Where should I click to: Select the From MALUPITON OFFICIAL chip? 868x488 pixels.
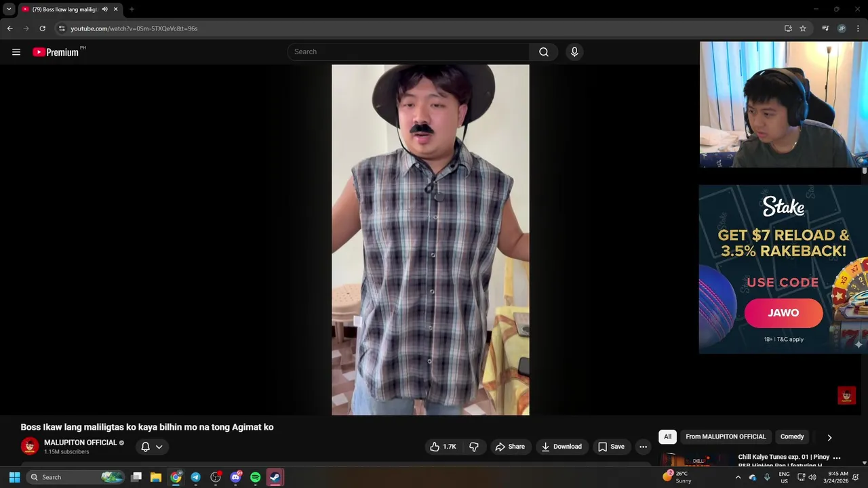click(x=726, y=437)
